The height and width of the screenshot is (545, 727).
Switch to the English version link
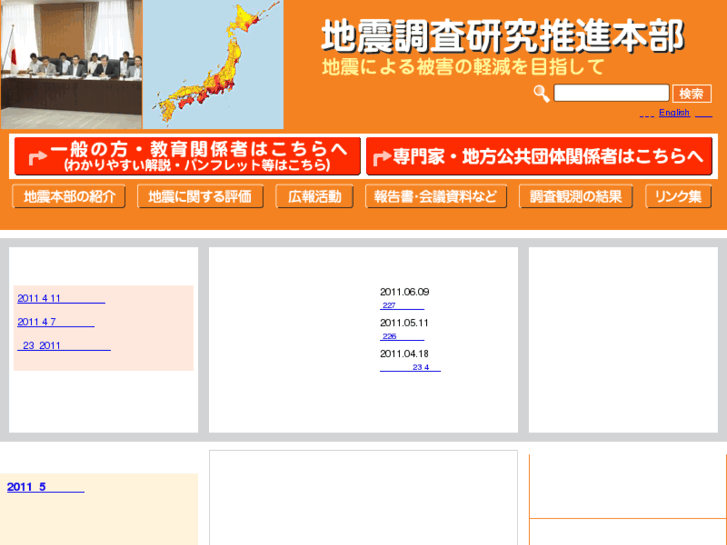point(674,113)
